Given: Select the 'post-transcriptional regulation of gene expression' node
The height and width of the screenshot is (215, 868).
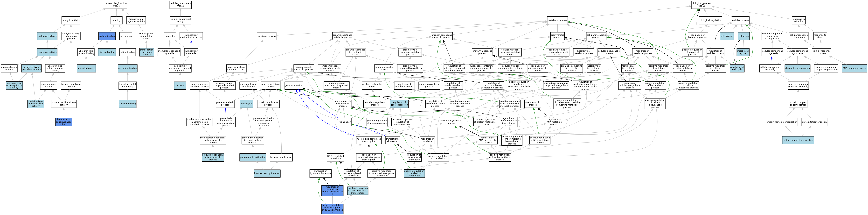Looking at the screenshot, I should [x=402, y=122].
